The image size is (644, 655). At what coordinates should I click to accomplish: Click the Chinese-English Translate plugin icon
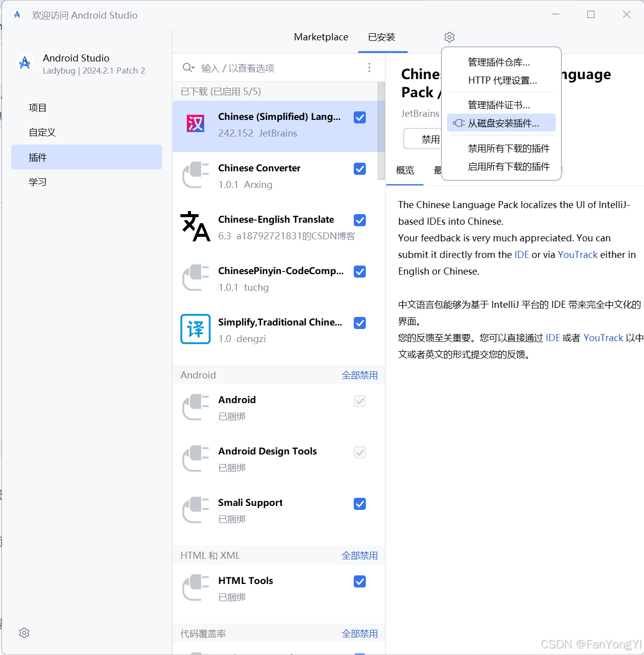196,226
